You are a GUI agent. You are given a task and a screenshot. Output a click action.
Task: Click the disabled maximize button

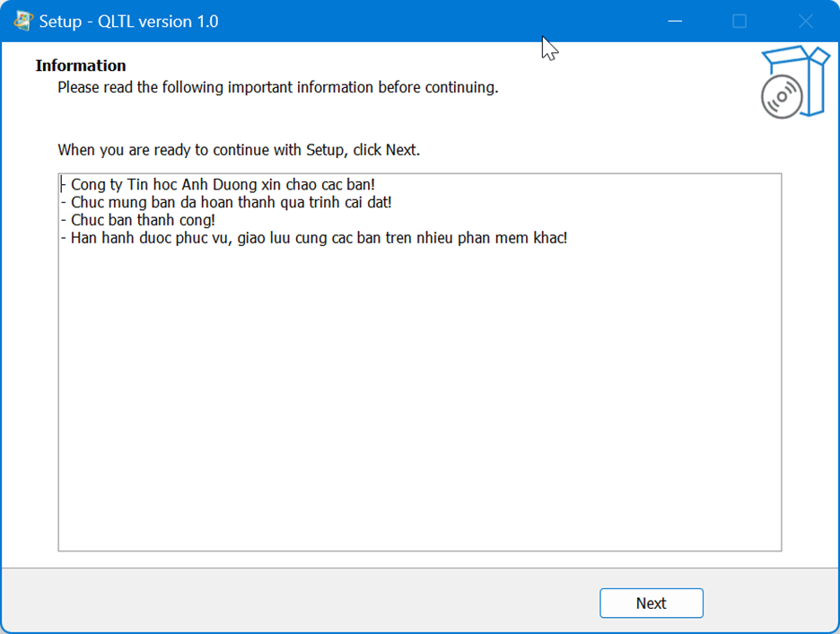click(739, 21)
